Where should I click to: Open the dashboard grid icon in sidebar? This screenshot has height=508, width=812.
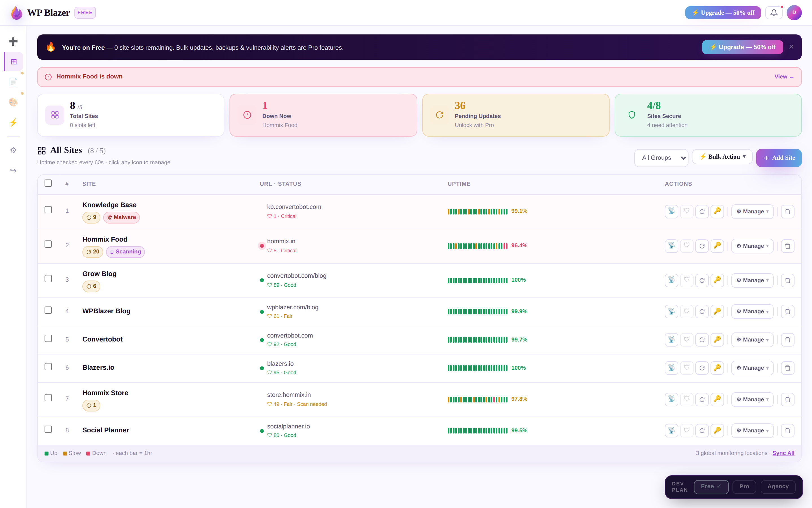pos(14,62)
